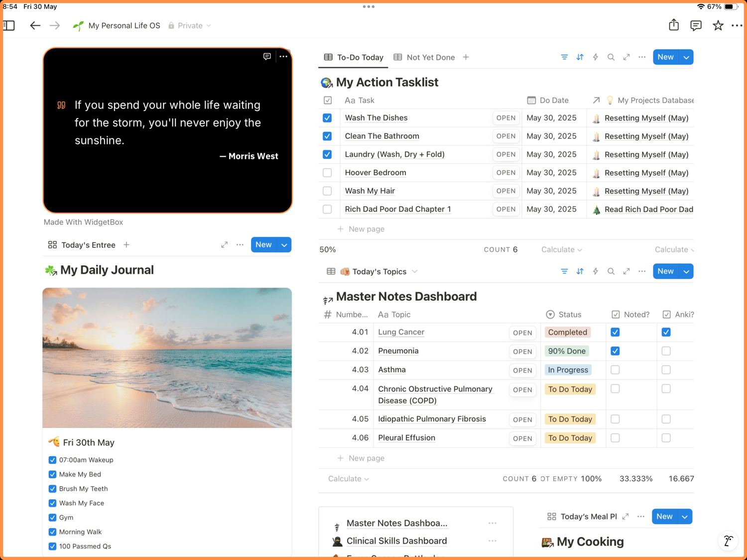
Task: Open the share icon in top bar
Action: click(674, 25)
